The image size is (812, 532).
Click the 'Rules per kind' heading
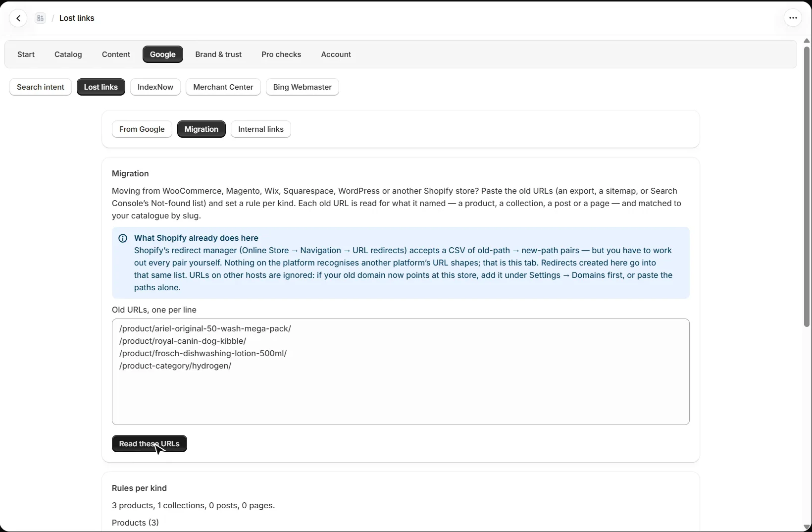pos(139,488)
